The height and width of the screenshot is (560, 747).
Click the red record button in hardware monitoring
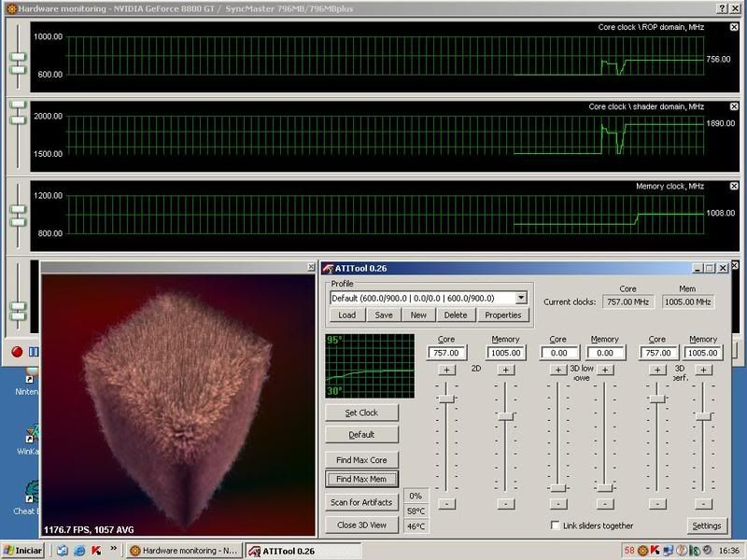17,352
